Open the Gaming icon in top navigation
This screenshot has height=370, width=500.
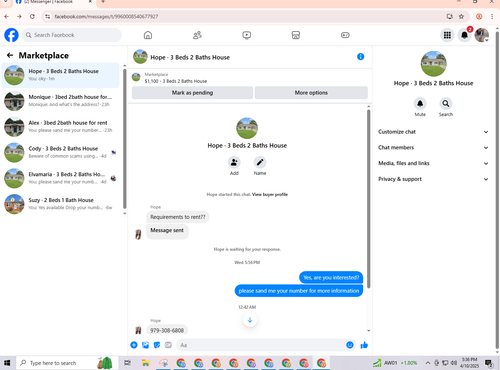pos(345,35)
